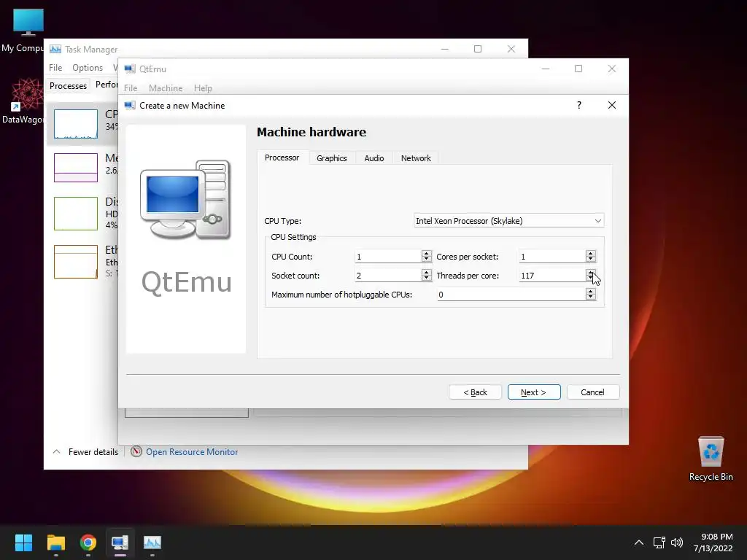
Task: Click the Resource Monitor gauge icon
Action: pos(136,451)
